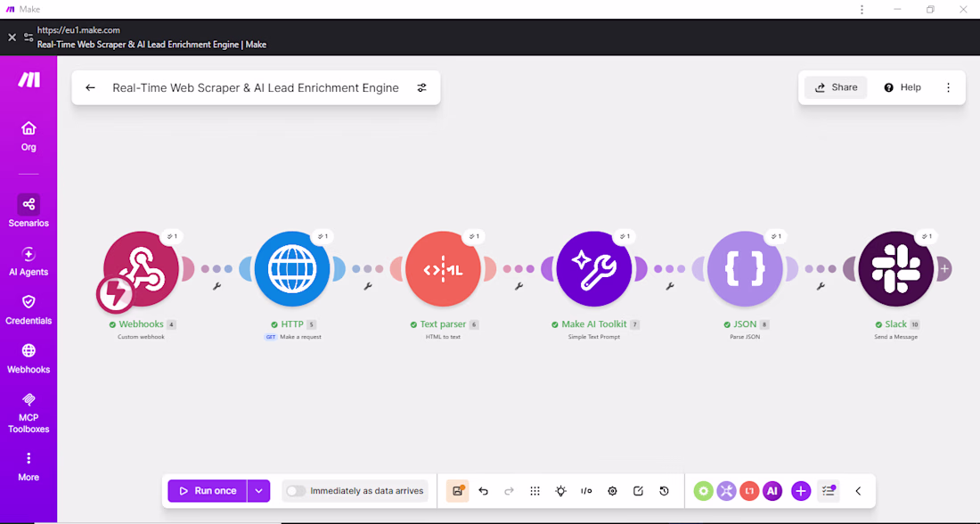Toggle the Immediately as data arrives switch
Screen dimensions: 980x524
(296, 491)
